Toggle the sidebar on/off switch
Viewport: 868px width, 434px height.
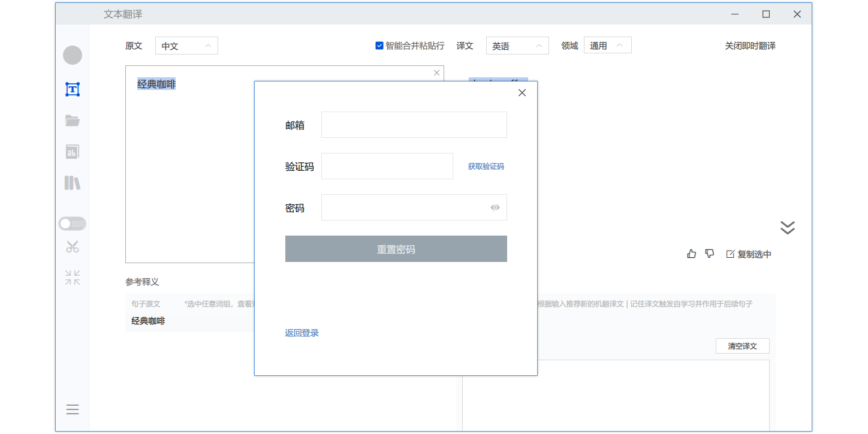tap(73, 224)
